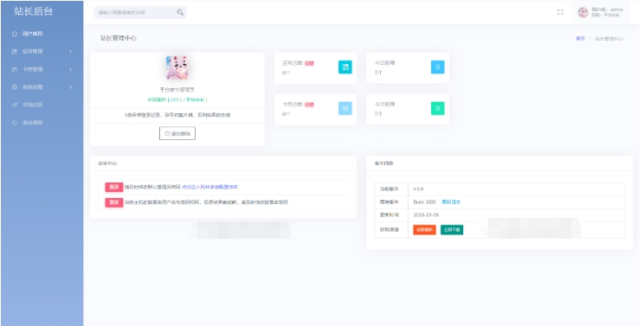Click the search magnifier icon
Screen dimensions: 644x326
pyautogui.click(x=180, y=12)
